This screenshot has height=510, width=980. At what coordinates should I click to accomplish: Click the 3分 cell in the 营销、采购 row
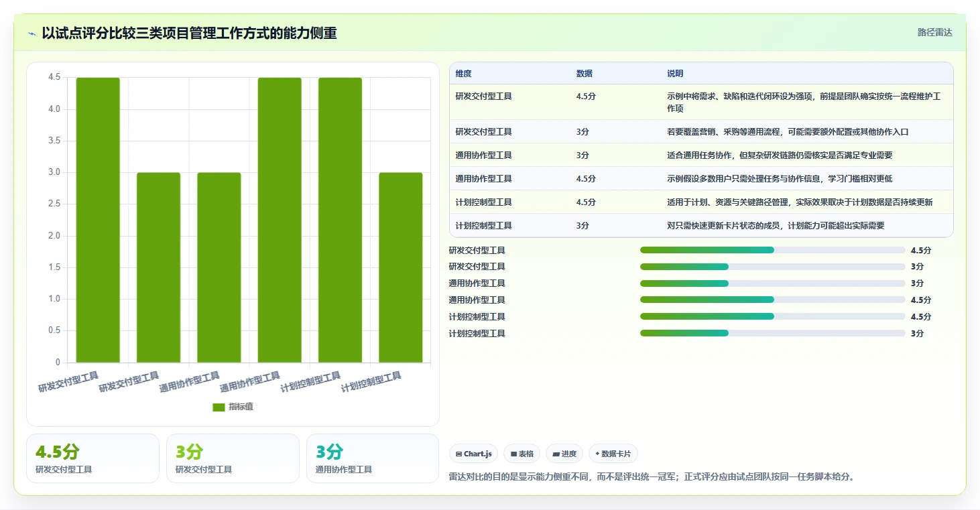(x=583, y=132)
